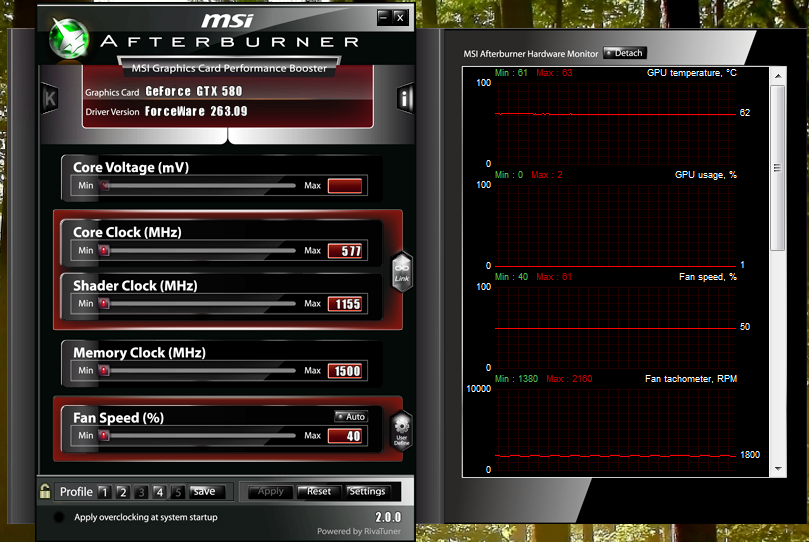Click the hardware monitor scrollbar thumb
This screenshot has width=809, height=542.
pyautogui.click(x=778, y=168)
